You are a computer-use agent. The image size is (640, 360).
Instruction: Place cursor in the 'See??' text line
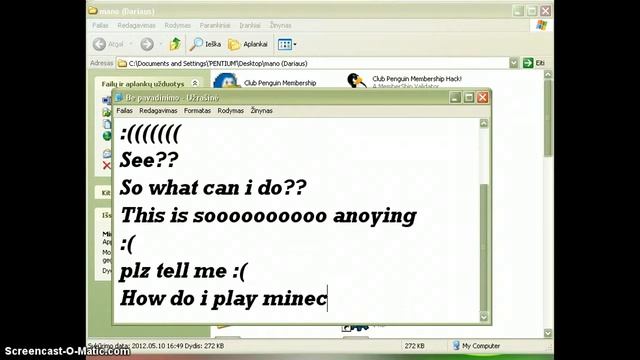[x=149, y=160]
